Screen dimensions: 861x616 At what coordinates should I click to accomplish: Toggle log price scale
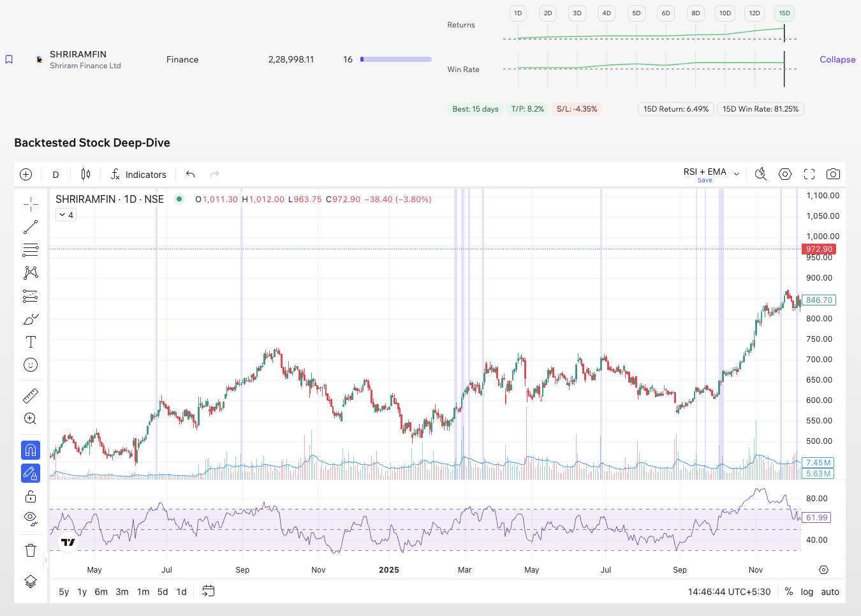click(807, 592)
